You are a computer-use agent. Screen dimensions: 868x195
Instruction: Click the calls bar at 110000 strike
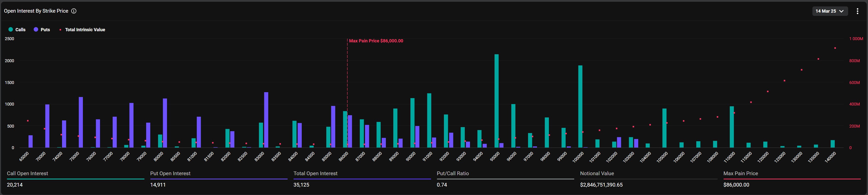(732, 127)
